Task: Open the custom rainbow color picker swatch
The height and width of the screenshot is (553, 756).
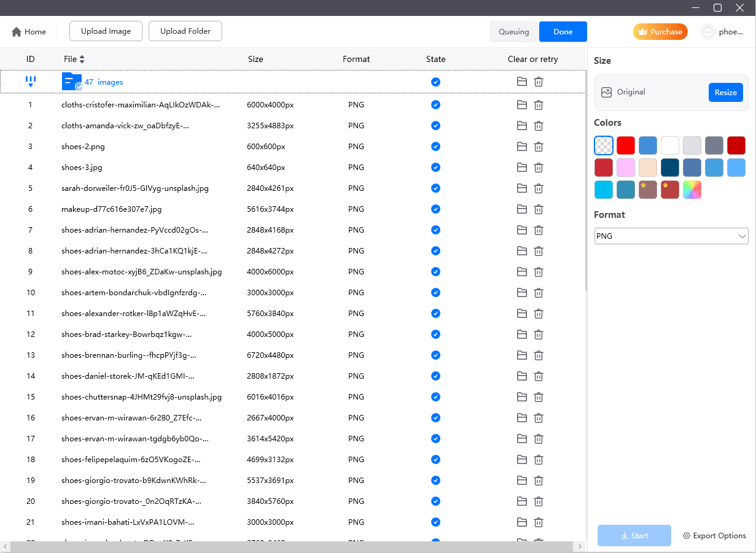Action: pos(692,190)
